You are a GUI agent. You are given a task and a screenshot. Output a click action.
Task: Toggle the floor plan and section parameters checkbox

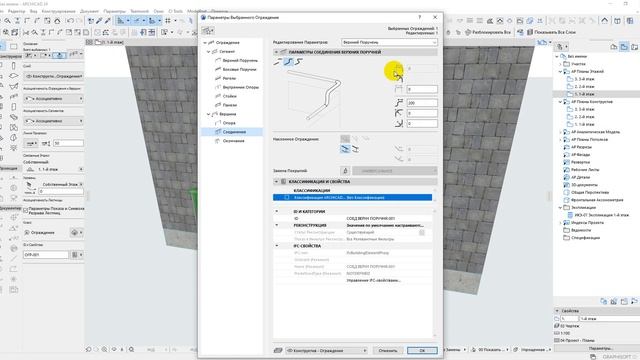26,210
